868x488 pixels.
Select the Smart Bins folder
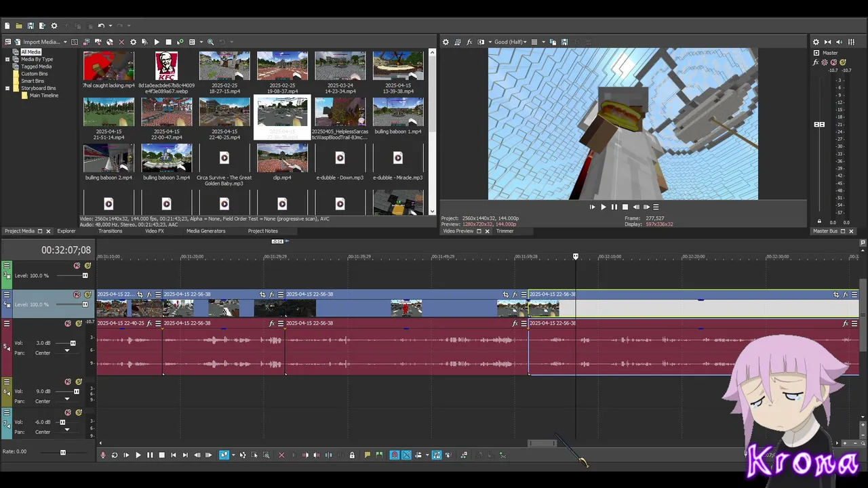pyautogui.click(x=32, y=81)
